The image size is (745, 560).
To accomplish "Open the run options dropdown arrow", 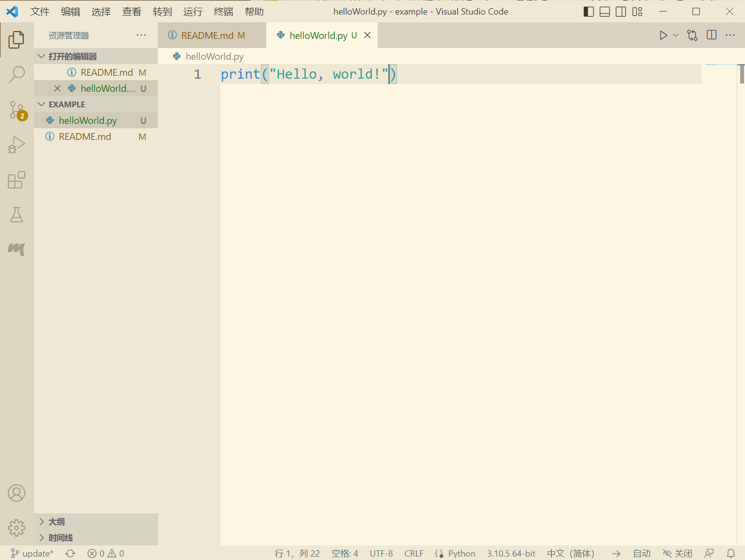I will click(x=676, y=35).
